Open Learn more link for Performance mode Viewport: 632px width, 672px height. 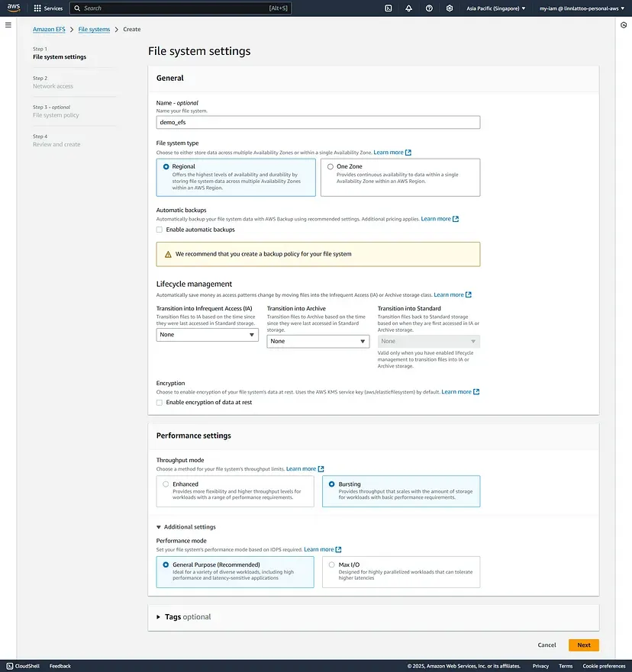[x=318, y=549]
